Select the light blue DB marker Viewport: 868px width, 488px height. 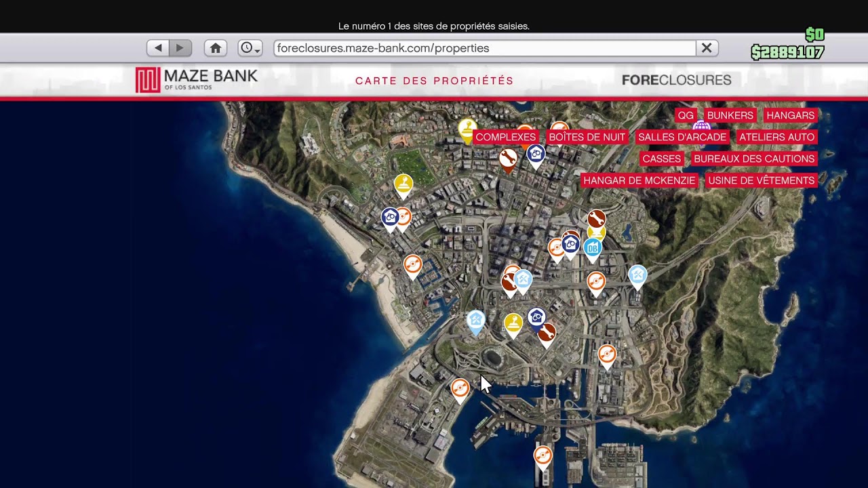coord(593,249)
